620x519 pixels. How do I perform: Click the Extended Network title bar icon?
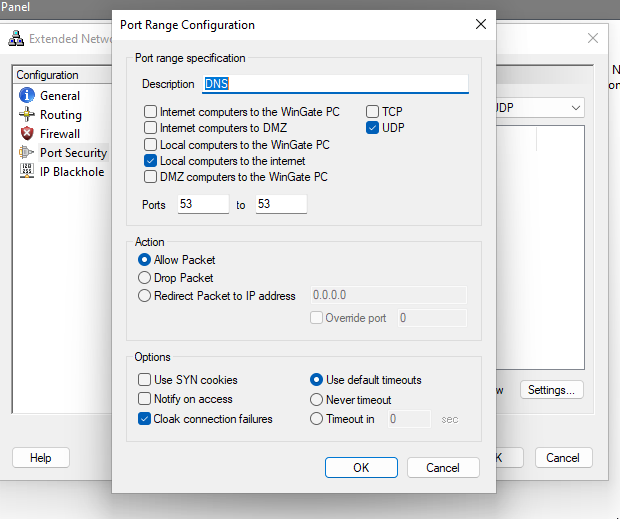[16, 39]
